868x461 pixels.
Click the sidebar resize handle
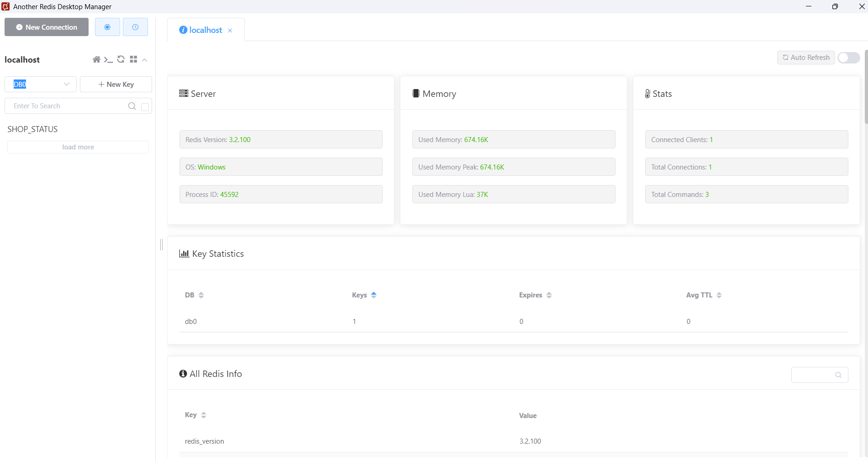click(161, 245)
